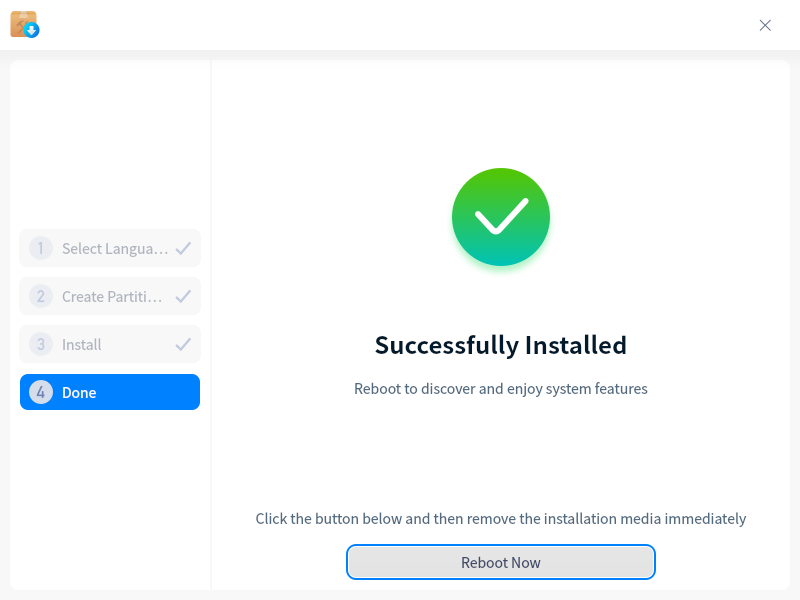Click the installer package icon in title bar
The image size is (800, 600).
(x=24, y=24)
